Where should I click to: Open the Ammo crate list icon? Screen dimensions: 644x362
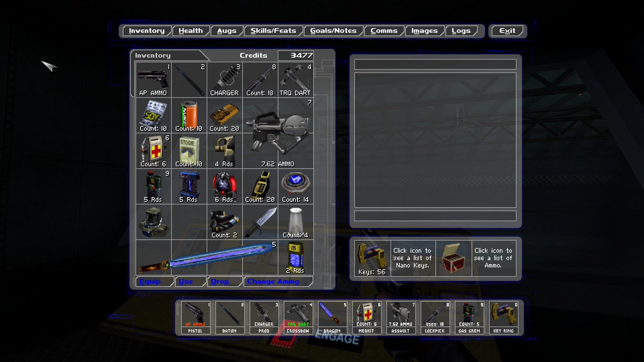tap(453, 258)
